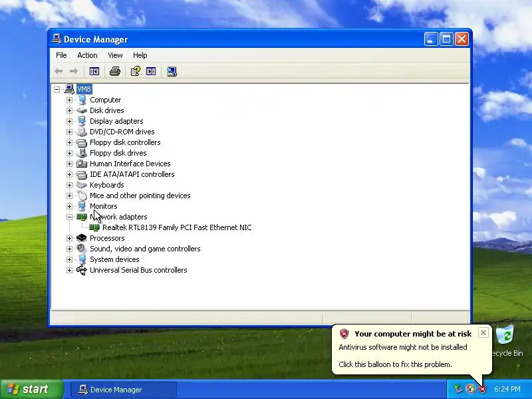Image resolution: width=532 pixels, height=399 pixels.
Task: Open the Help menu
Action: [140, 55]
